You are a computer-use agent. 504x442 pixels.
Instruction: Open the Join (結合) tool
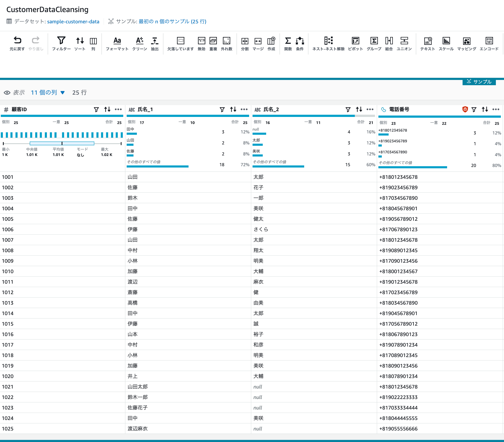pos(389,43)
